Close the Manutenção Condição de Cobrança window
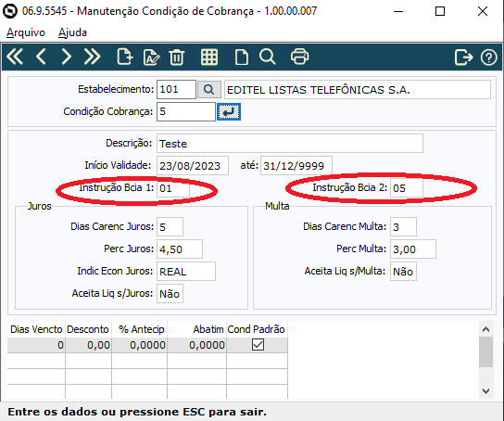 482,11
